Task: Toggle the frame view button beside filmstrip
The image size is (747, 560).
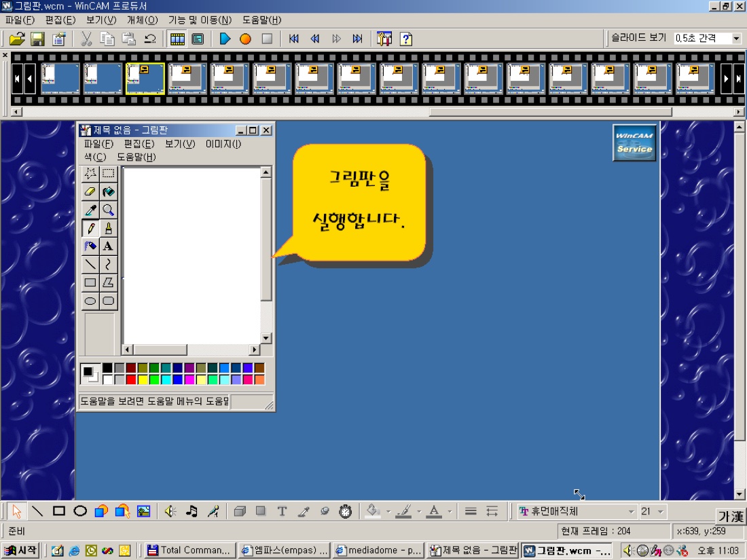Action: (198, 39)
